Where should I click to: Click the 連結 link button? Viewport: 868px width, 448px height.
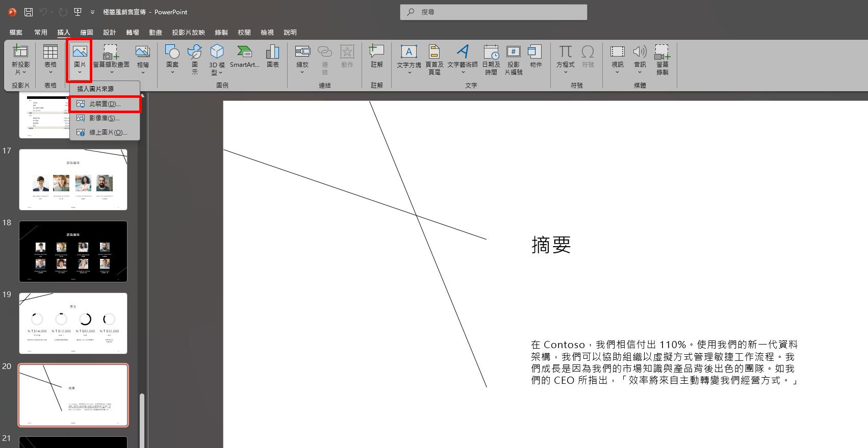click(325, 60)
